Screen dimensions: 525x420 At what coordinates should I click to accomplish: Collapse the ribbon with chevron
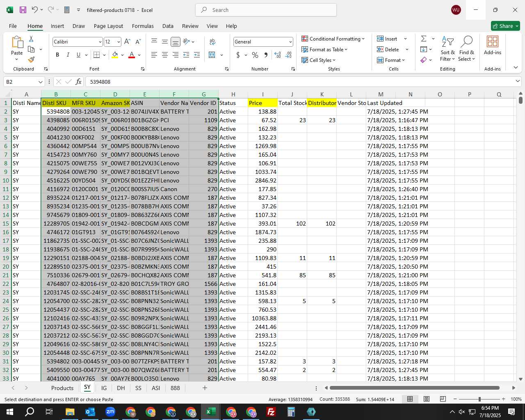coord(516,68)
